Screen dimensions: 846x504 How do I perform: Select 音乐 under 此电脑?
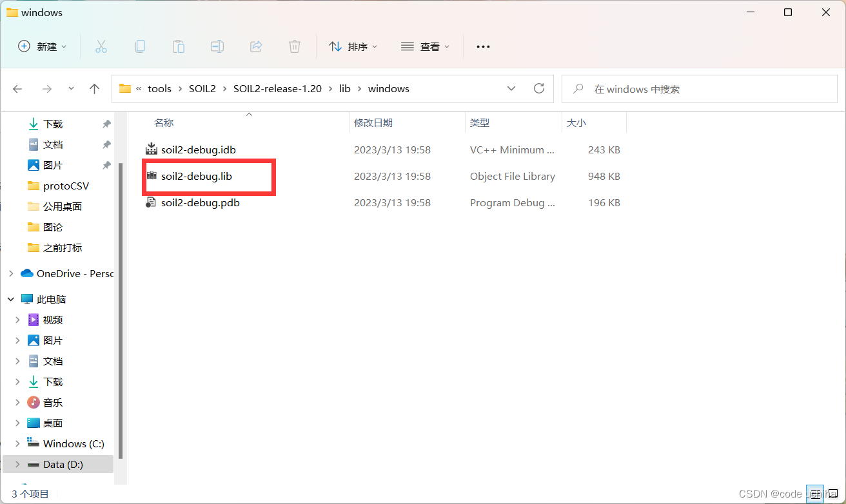coord(53,402)
